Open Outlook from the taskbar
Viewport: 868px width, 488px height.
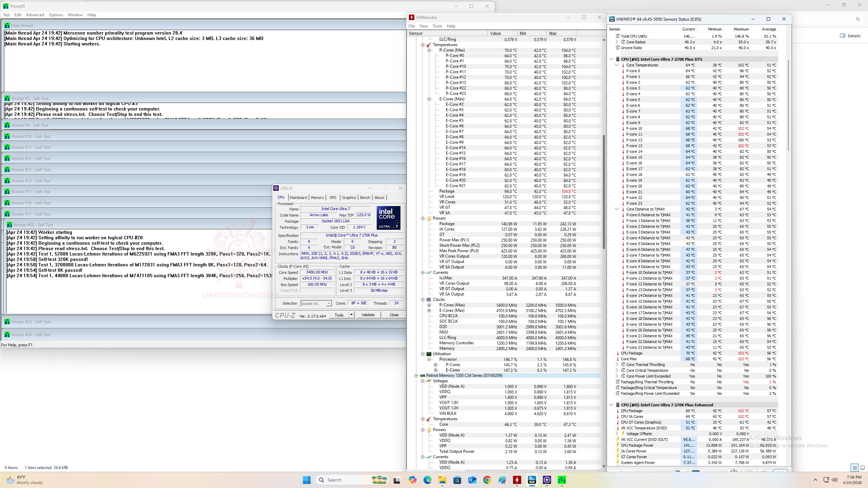point(472,480)
